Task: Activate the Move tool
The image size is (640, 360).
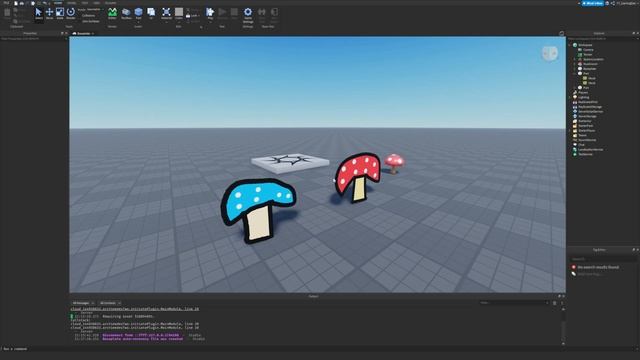Action: [49, 13]
